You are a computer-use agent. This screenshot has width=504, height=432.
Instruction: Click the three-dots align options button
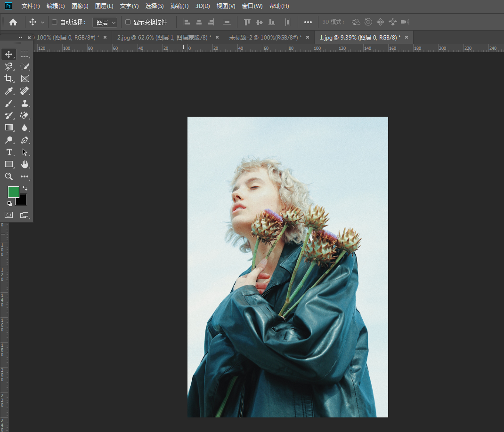[308, 22]
